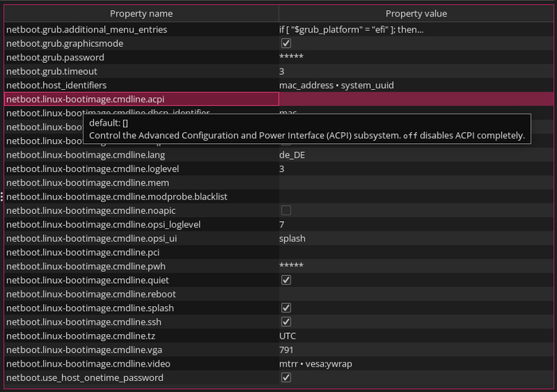
Task: Uncheck the cmdline.quiet checkbox
Action: pyautogui.click(x=286, y=280)
